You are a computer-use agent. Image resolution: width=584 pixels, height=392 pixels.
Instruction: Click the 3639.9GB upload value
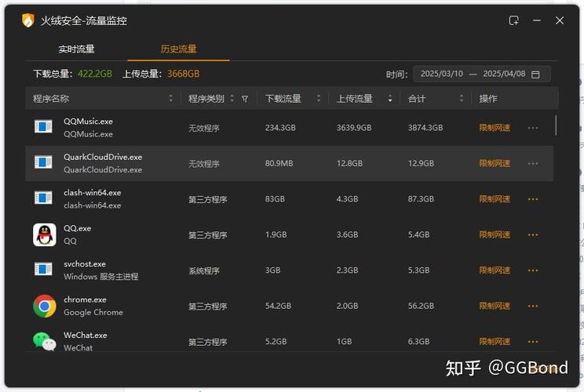pyautogui.click(x=354, y=128)
